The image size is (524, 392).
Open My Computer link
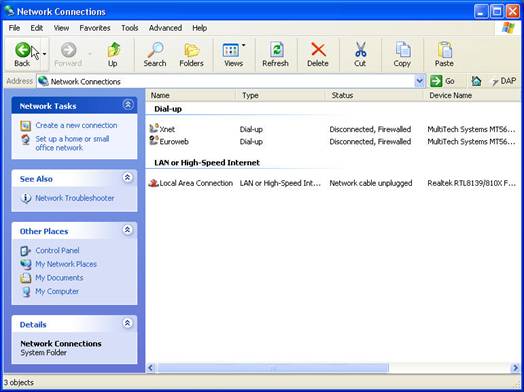click(57, 291)
